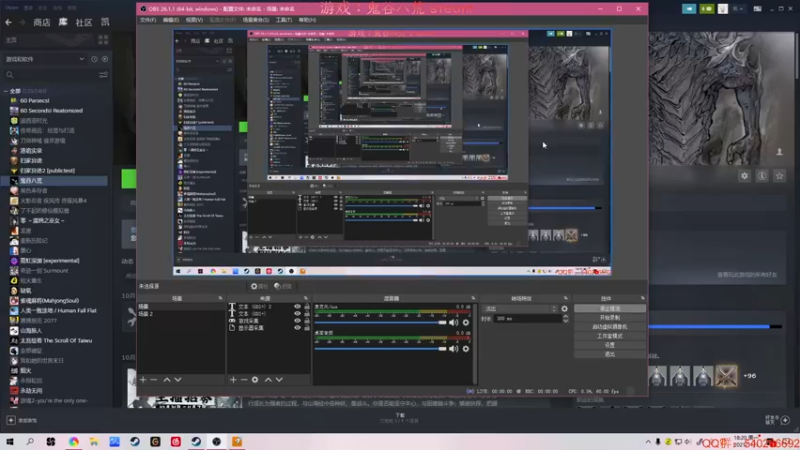Click 启动虚拟摄像机 in OBS controls

point(610,327)
